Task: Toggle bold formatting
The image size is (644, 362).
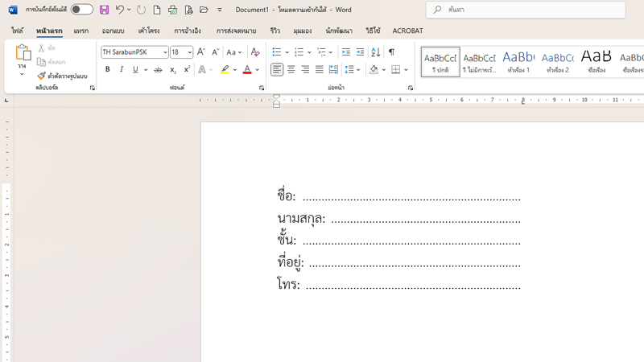Action: [107, 70]
